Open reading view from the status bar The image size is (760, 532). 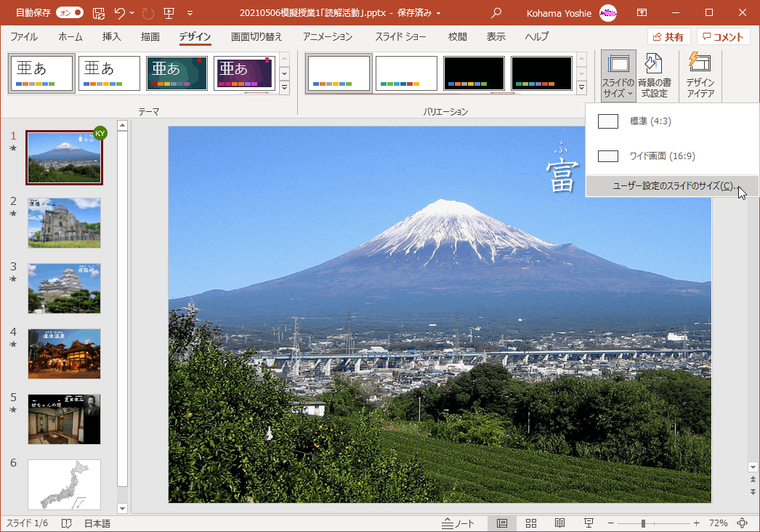coord(559,523)
